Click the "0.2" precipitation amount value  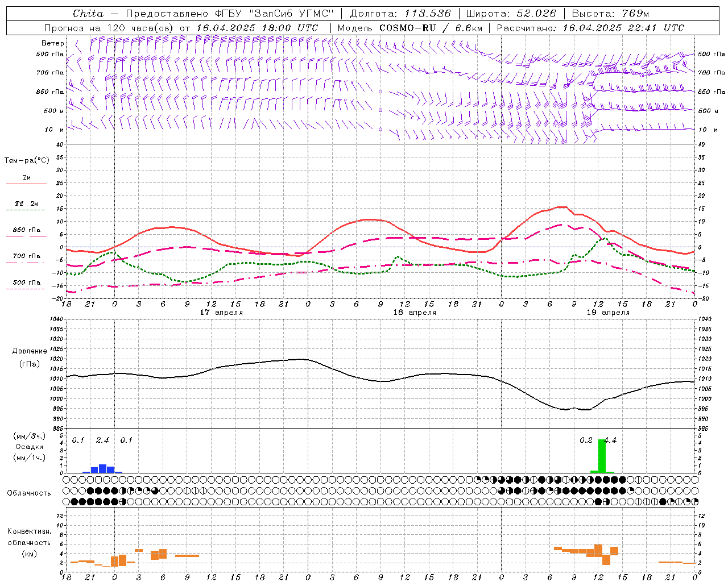[x=586, y=440]
